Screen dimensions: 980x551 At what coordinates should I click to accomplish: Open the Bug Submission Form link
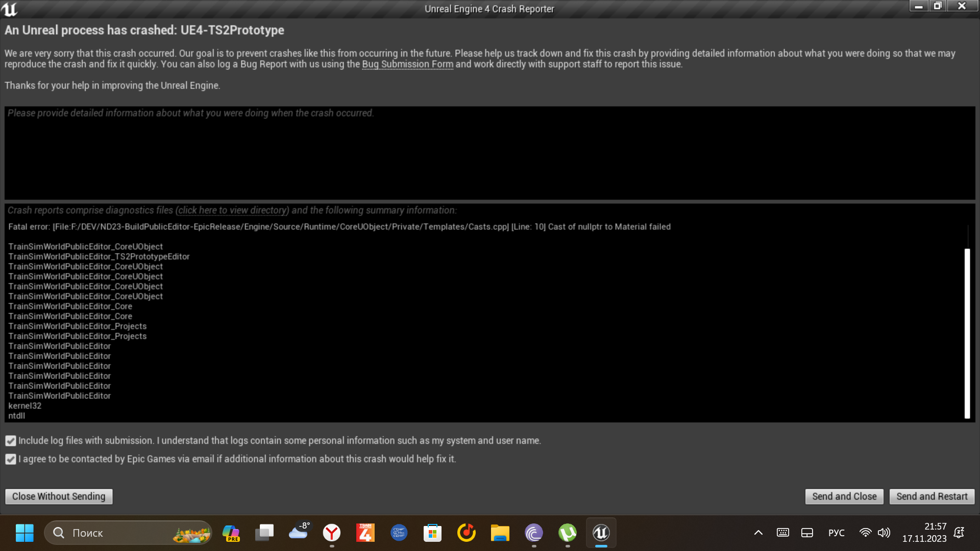pyautogui.click(x=407, y=64)
